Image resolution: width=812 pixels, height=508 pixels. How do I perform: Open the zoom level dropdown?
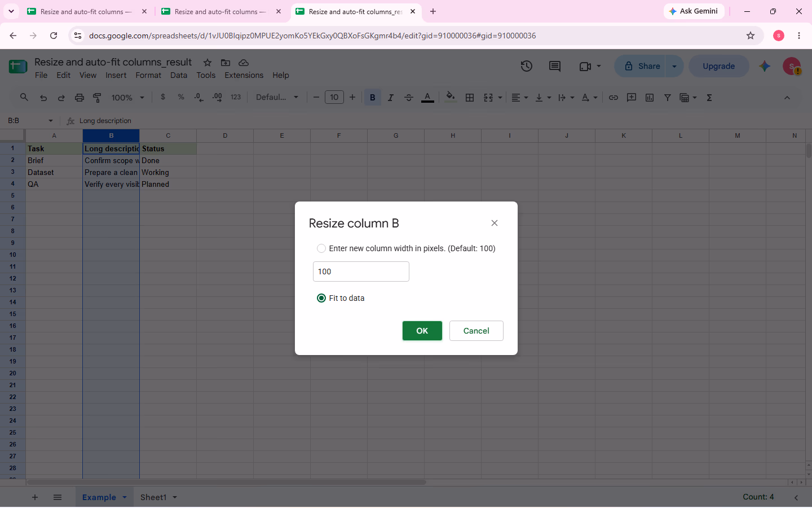128,98
